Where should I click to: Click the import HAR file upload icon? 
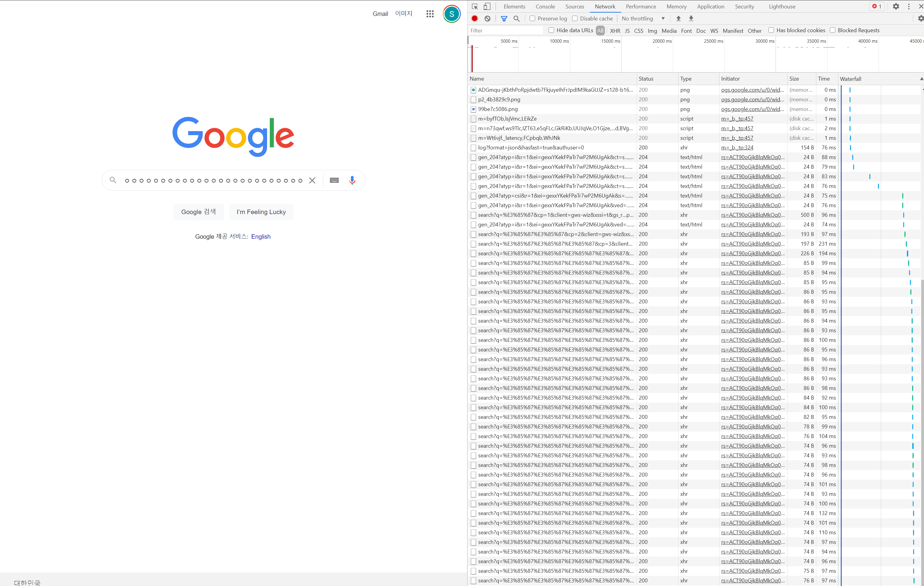tap(679, 18)
